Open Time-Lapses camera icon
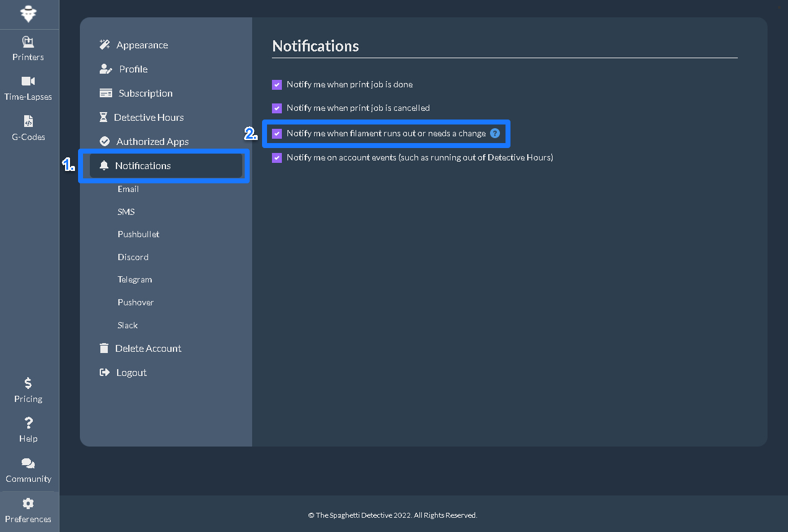The image size is (788, 532). pos(28,81)
